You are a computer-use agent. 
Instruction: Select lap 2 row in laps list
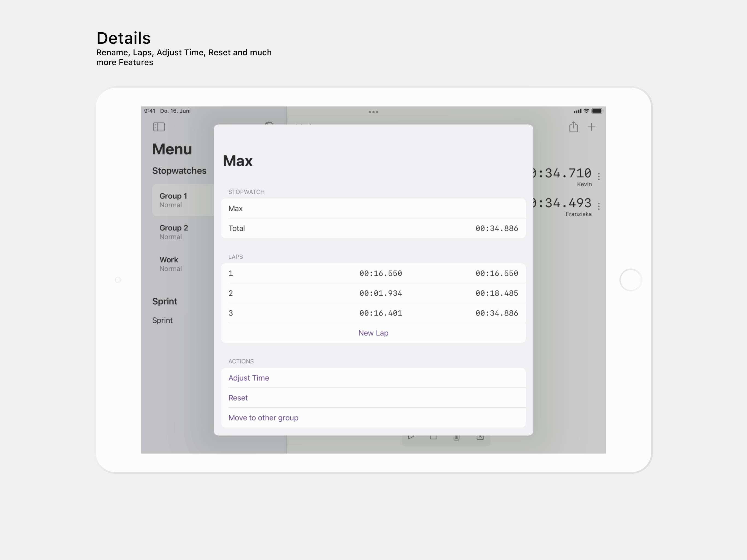click(x=373, y=293)
